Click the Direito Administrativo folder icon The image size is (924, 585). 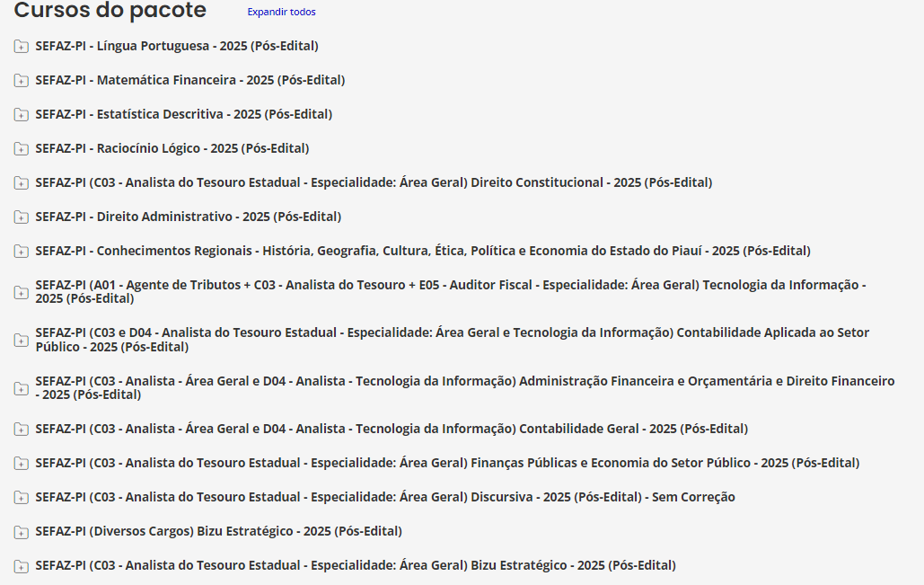click(x=21, y=217)
